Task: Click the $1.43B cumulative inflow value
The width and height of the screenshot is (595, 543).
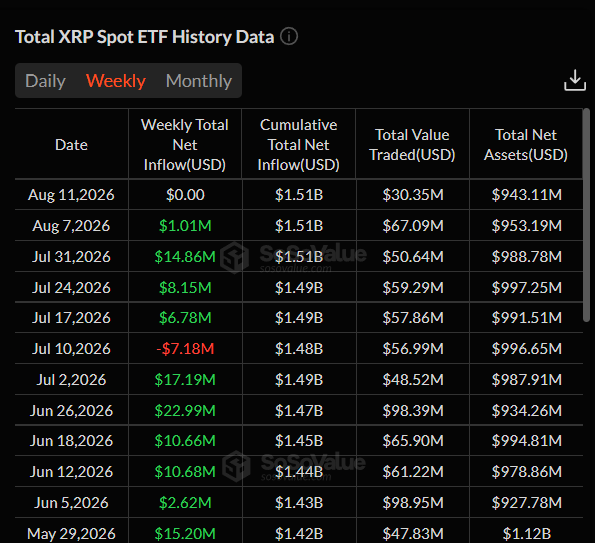Action: click(x=299, y=503)
